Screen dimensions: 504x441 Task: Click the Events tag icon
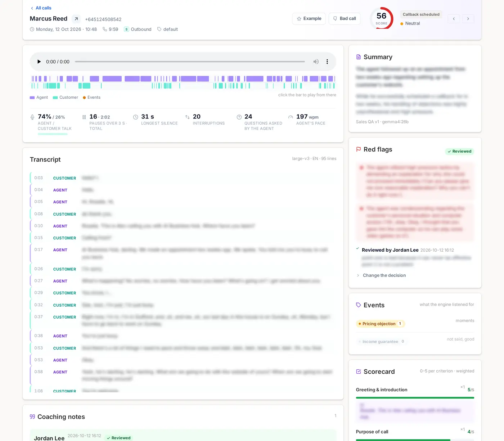(x=359, y=305)
